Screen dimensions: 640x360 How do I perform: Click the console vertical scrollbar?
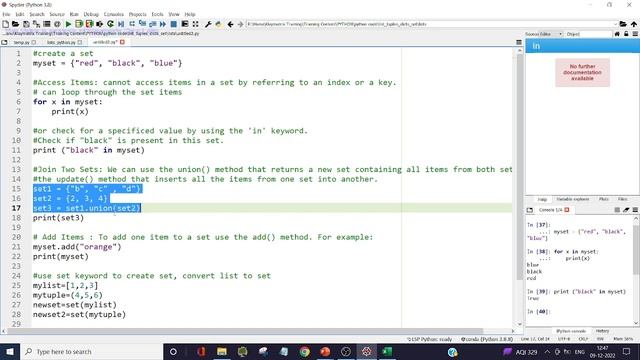[x=636, y=249]
